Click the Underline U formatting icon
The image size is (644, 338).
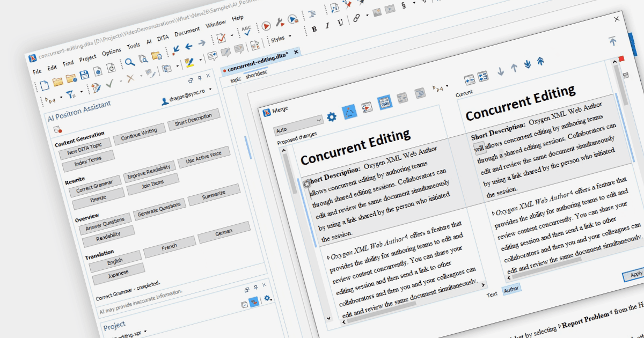click(340, 22)
